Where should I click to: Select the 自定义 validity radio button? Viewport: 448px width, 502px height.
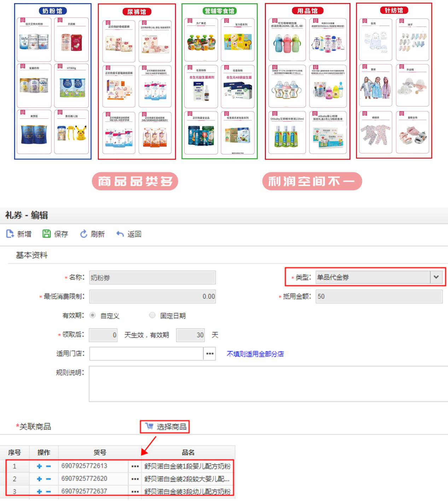[92, 316]
